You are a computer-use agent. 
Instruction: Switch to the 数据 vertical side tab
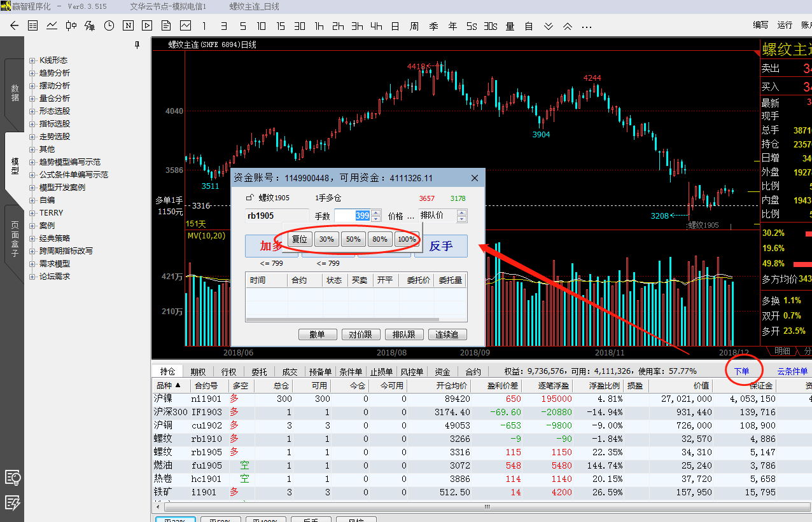[x=15, y=93]
